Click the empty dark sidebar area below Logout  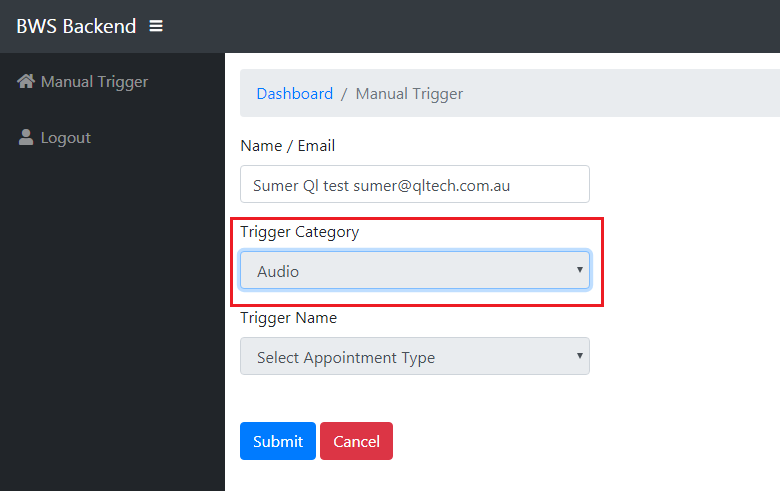tap(112, 320)
